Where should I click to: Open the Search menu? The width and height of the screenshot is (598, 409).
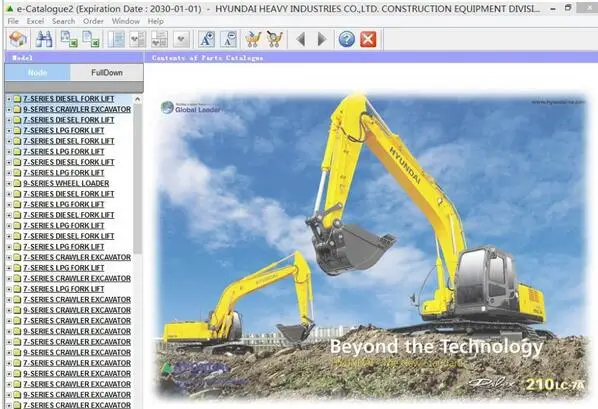(63, 21)
